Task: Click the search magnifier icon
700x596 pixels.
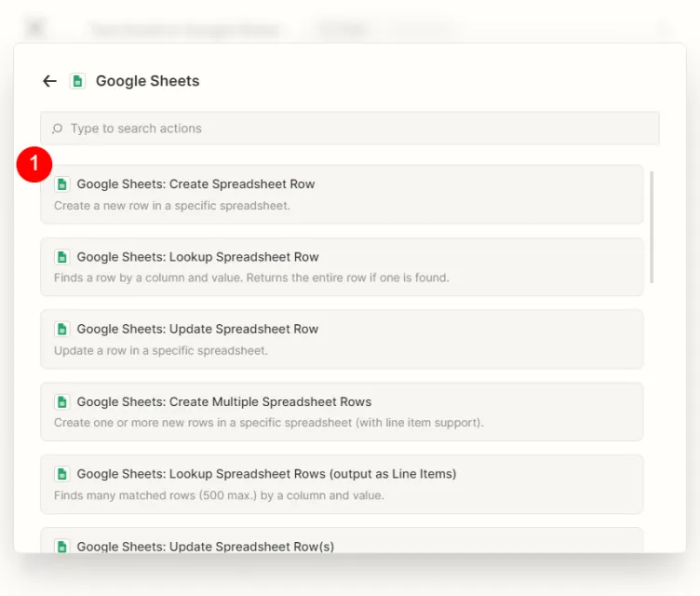Action: 57,129
